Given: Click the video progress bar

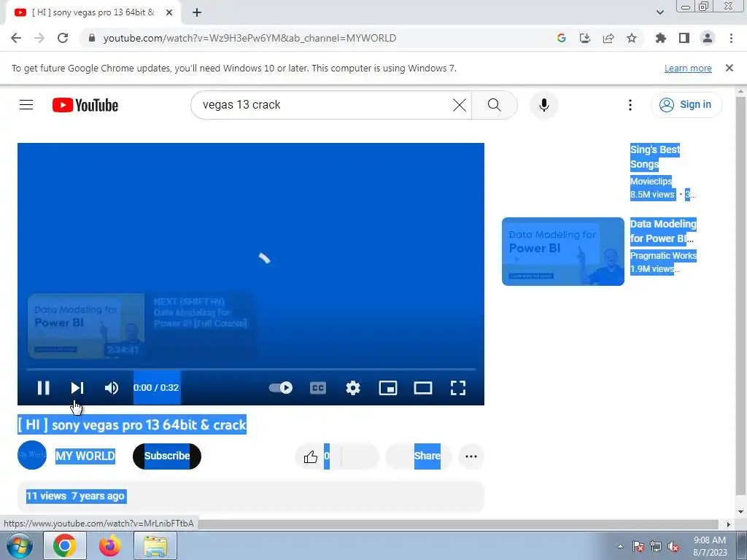Looking at the screenshot, I should pos(251,369).
